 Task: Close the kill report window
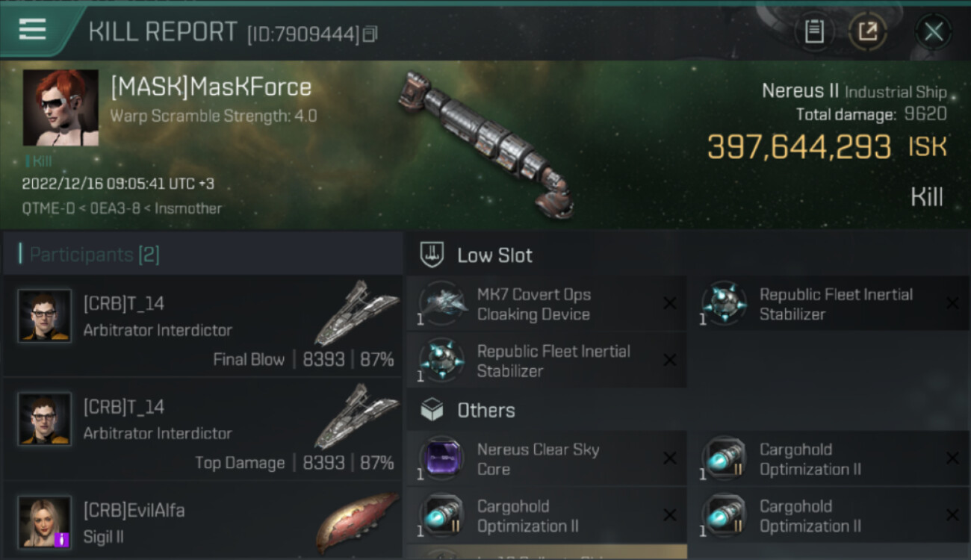[x=933, y=31]
